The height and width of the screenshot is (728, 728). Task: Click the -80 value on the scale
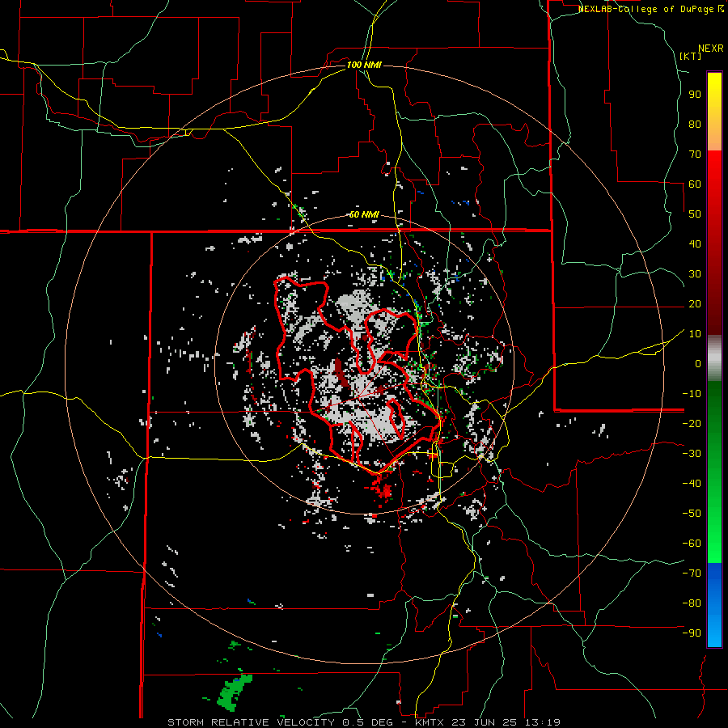(692, 603)
